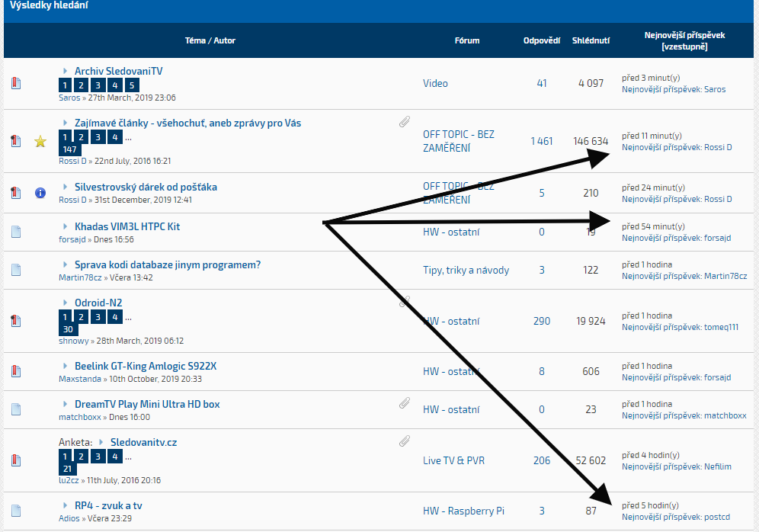Click the paperclip icon in DreamTV Play Mini row

405,403
